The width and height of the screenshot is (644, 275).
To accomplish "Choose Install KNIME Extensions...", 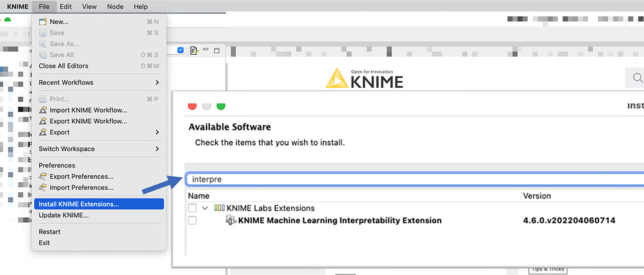I will click(x=98, y=204).
